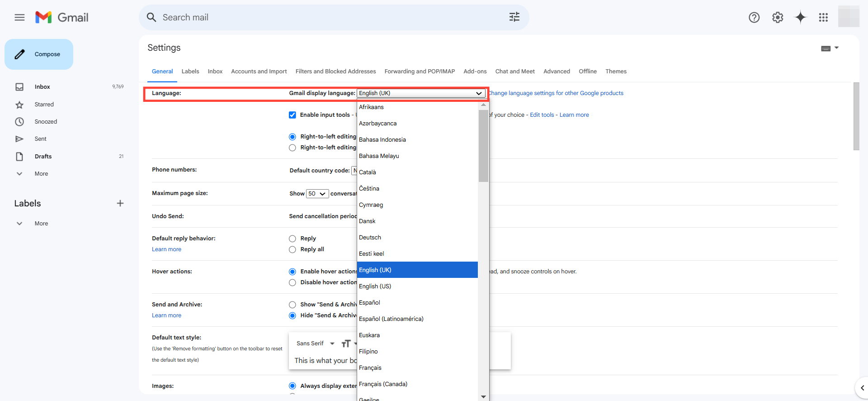This screenshot has width=868, height=401.
Task: Open the Support help icon
Action: pos(754,18)
